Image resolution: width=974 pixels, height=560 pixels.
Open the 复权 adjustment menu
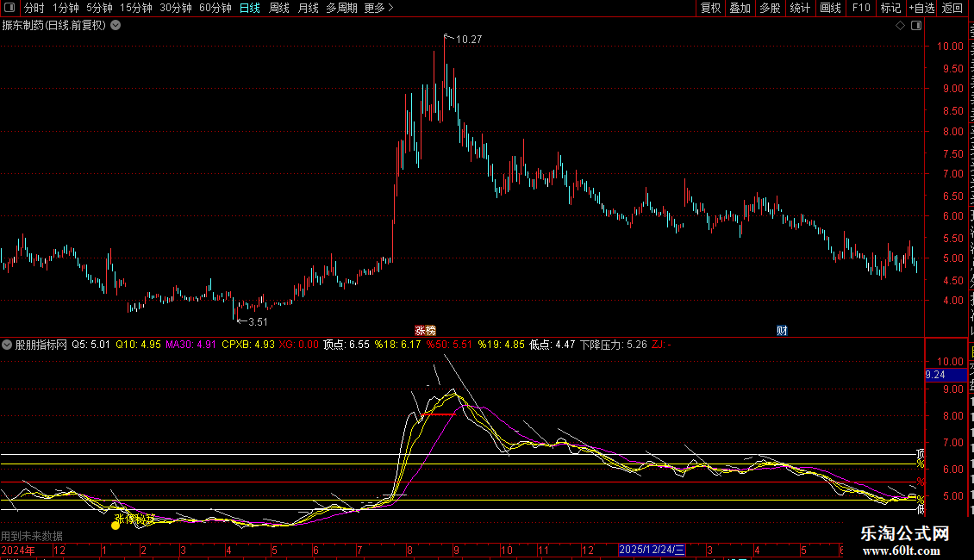(x=710, y=8)
